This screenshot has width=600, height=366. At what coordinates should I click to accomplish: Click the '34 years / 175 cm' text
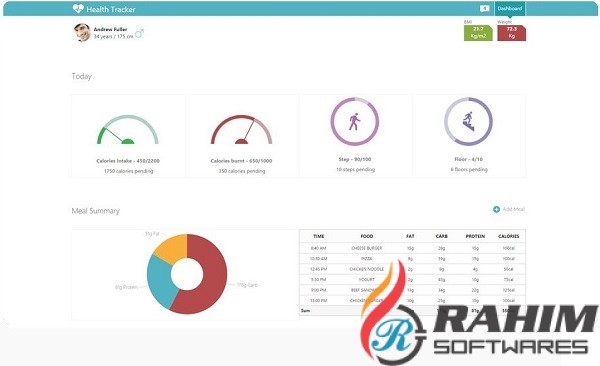click(113, 36)
